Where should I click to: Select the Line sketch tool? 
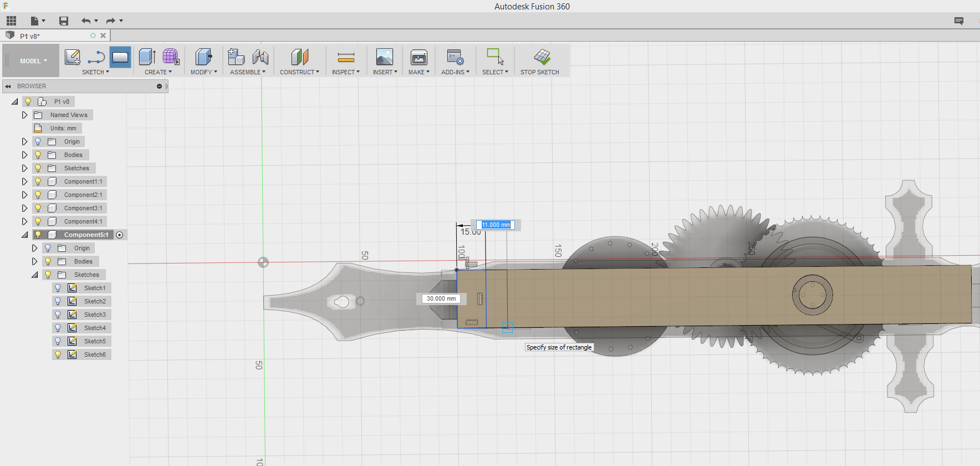(96, 57)
